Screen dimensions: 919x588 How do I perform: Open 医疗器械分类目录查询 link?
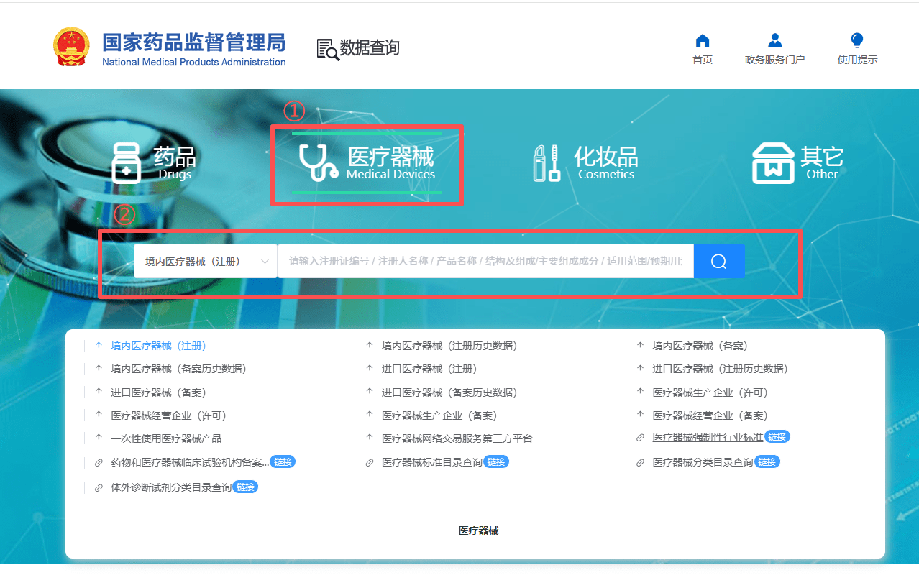[702, 462]
